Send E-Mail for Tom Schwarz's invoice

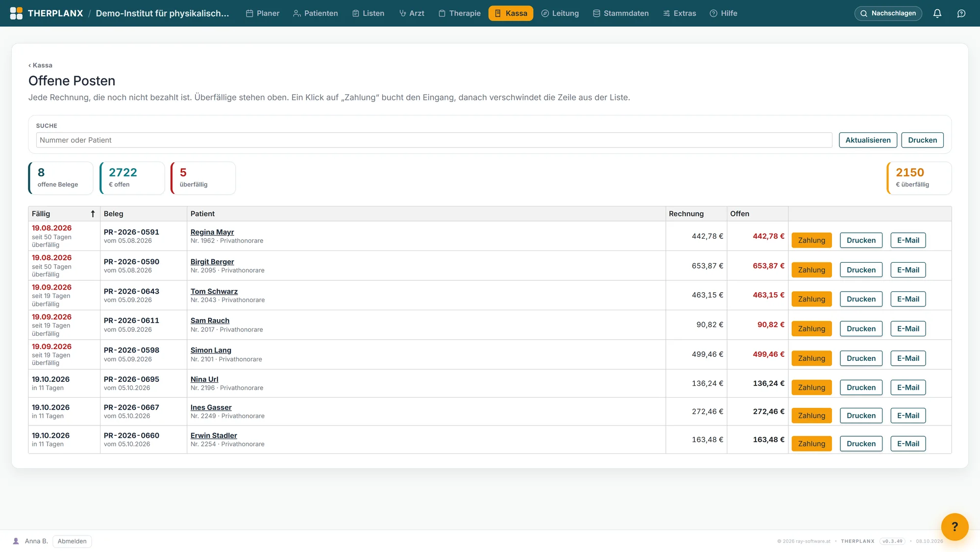[908, 299]
